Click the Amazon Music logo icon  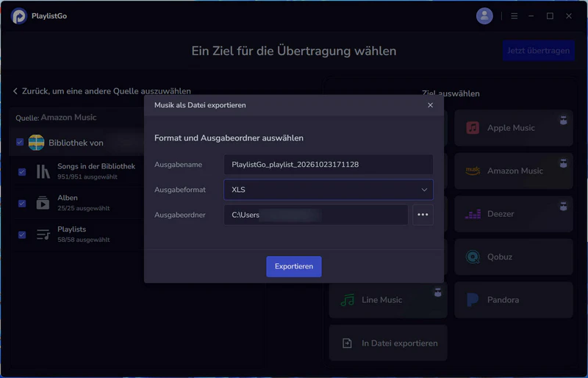click(x=473, y=171)
